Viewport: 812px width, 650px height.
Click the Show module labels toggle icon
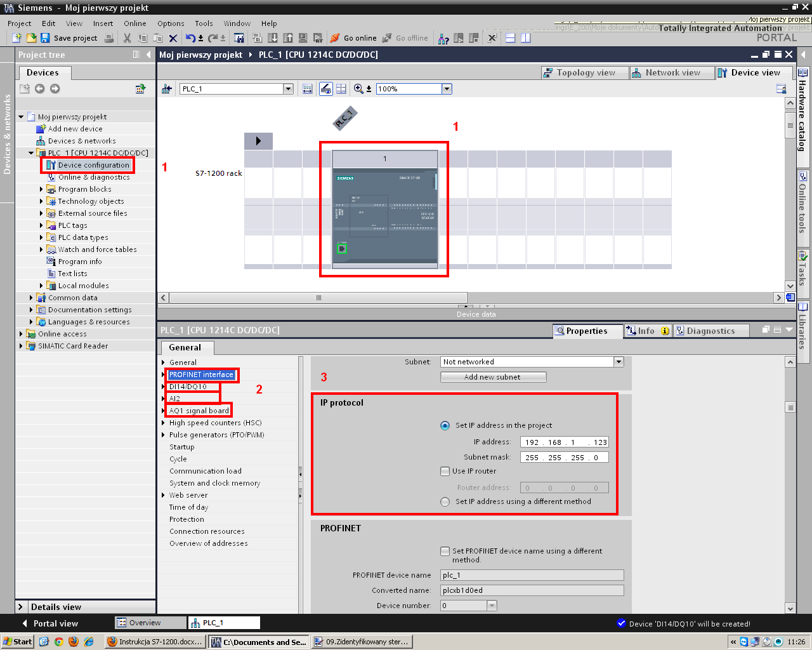coord(325,89)
